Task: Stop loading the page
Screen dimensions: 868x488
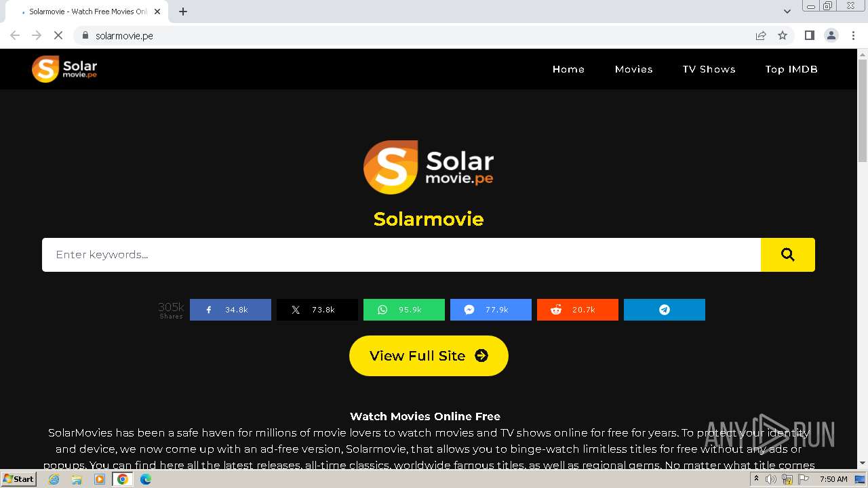Action: tap(58, 35)
